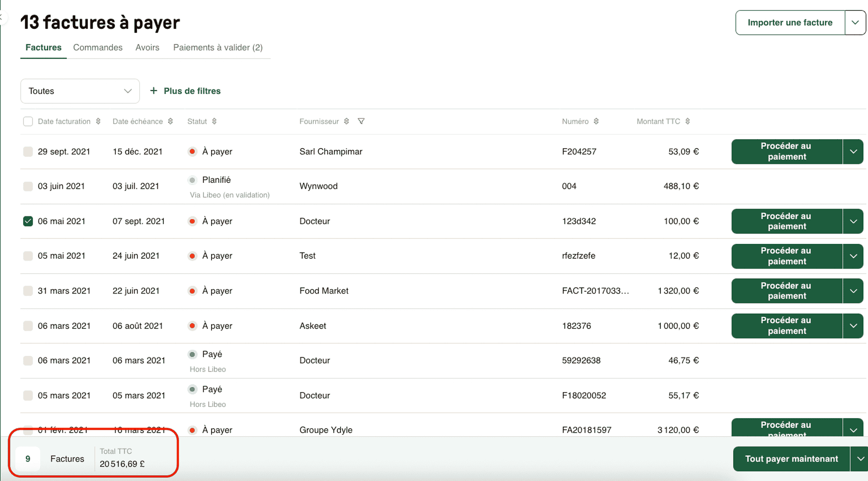Check the 29 sept. 2021 invoice checkbox

click(28, 152)
